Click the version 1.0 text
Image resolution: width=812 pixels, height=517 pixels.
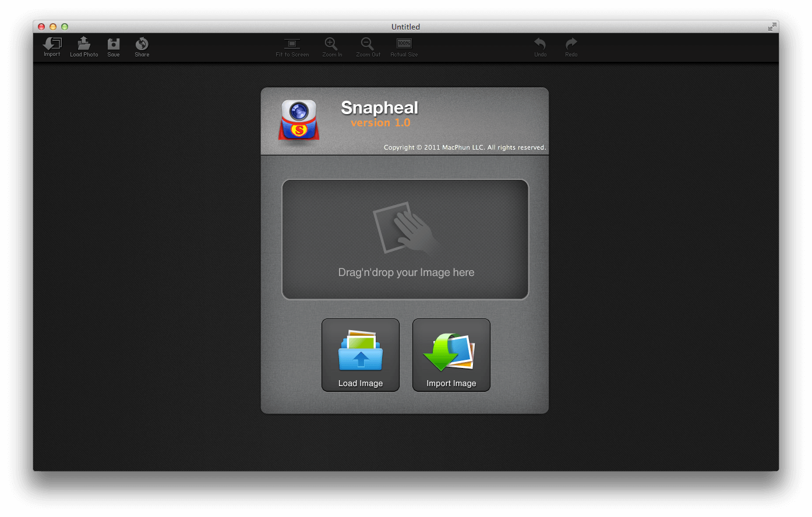(380, 123)
